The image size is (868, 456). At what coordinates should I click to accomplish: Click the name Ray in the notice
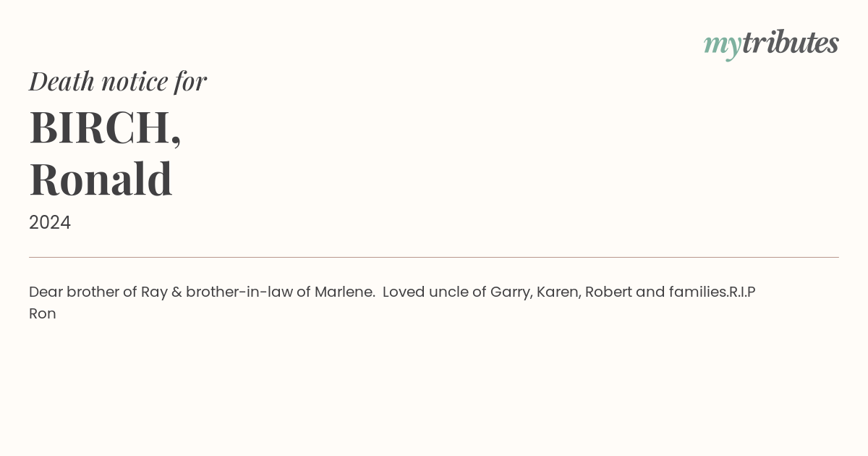click(154, 292)
